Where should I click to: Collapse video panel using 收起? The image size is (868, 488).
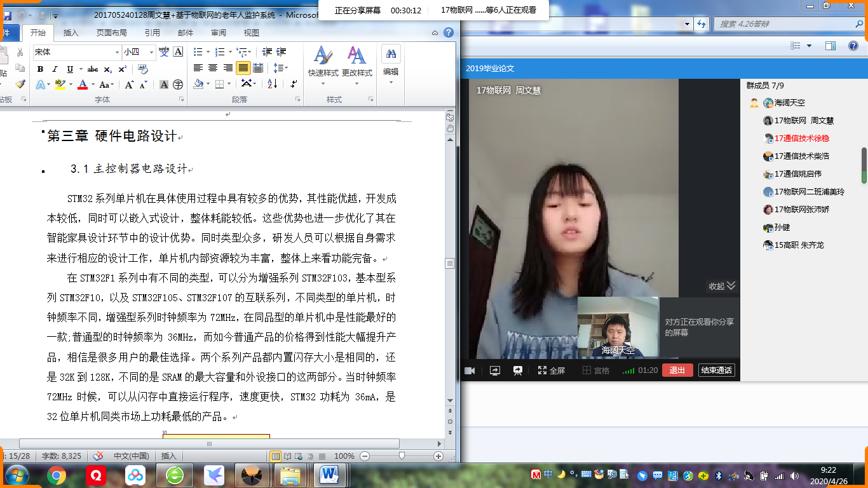point(722,286)
